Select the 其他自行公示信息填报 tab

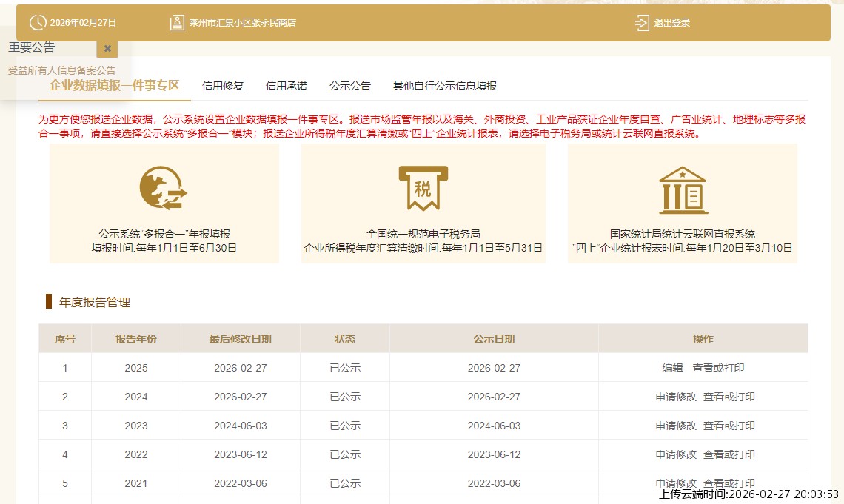(445, 86)
